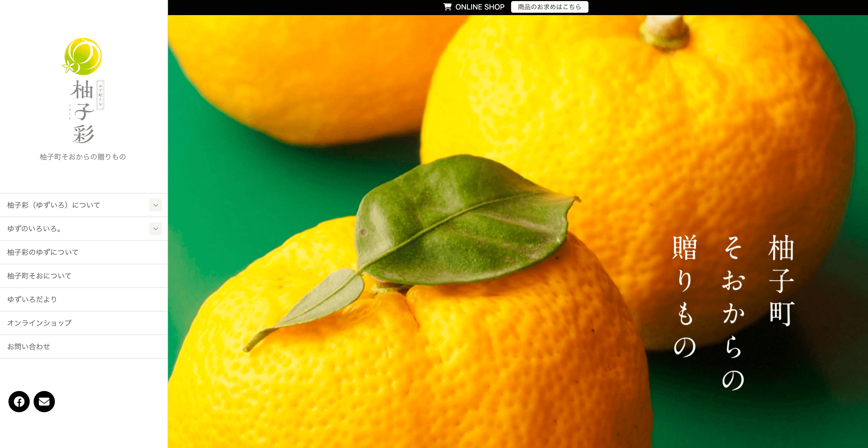868x448 pixels.
Task: Click the 柚子彩 logo
Action: click(x=83, y=90)
